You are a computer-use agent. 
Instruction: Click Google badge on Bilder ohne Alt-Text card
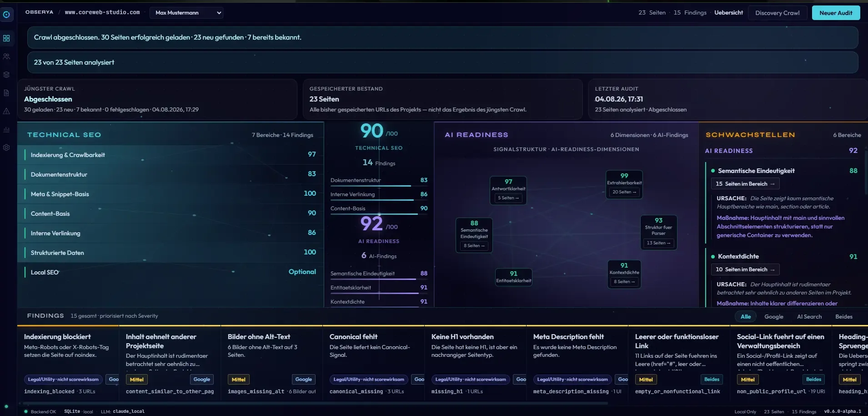pyautogui.click(x=303, y=380)
